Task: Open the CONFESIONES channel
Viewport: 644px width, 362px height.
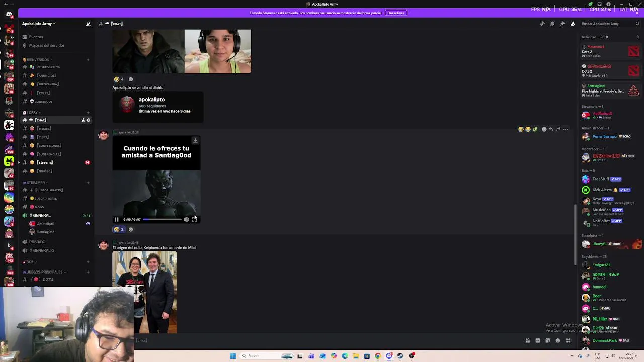Action: [49, 145]
